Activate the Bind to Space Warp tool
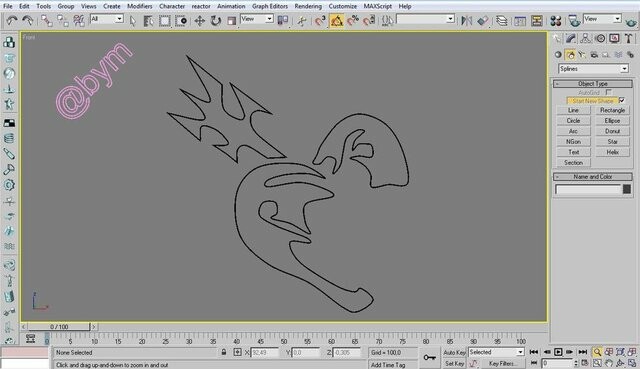Viewport: 640px width, 369px height. coord(79,20)
